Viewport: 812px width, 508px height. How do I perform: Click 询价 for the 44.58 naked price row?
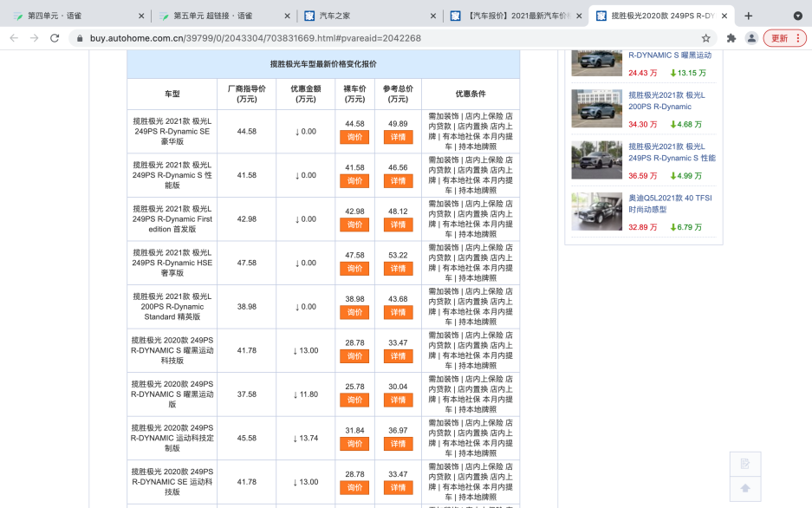tap(354, 137)
